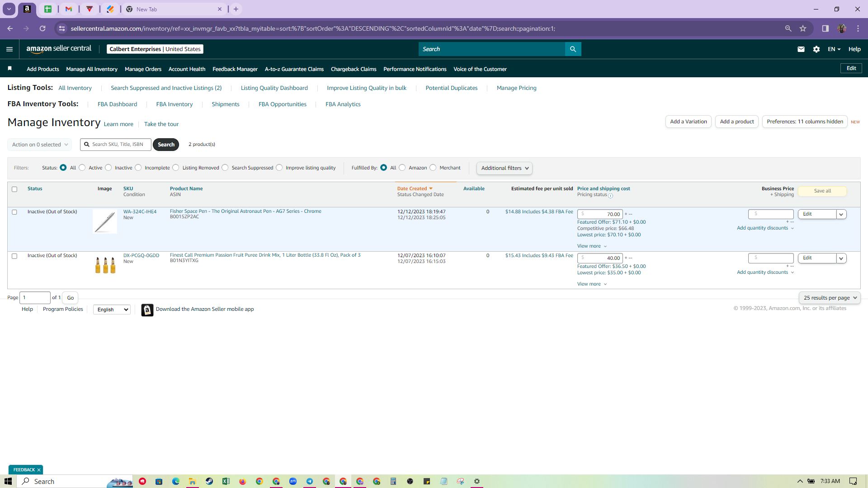Image resolution: width=868 pixels, height=488 pixels.
Task: Switch to the green spreadsheet browser tab
Action: (48, 9)
